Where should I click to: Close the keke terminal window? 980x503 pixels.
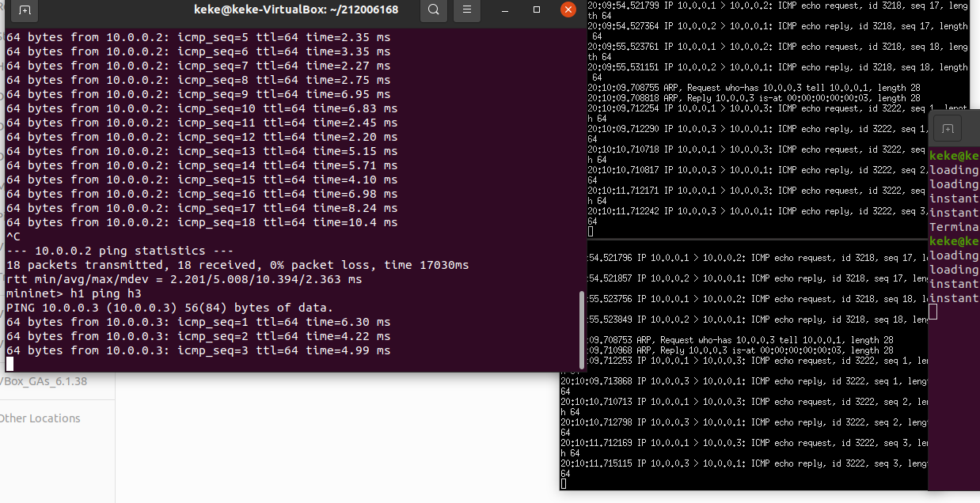coord(568,9)
